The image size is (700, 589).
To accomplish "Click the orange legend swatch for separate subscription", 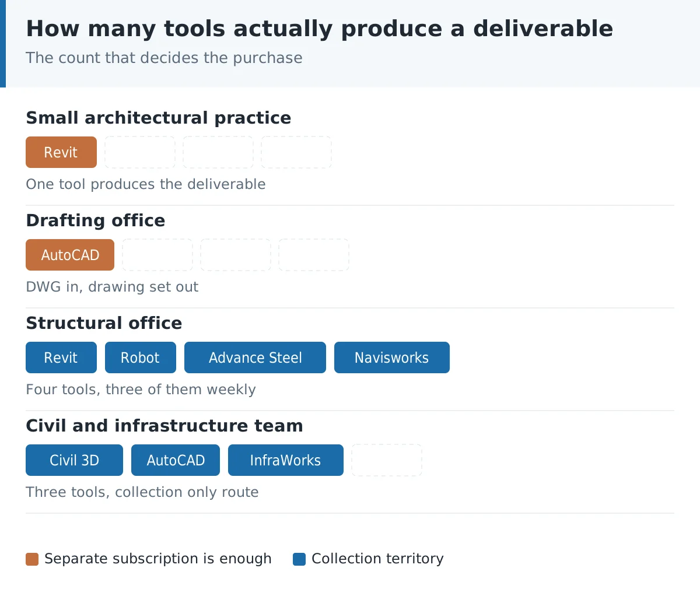I will coord(32,559).
